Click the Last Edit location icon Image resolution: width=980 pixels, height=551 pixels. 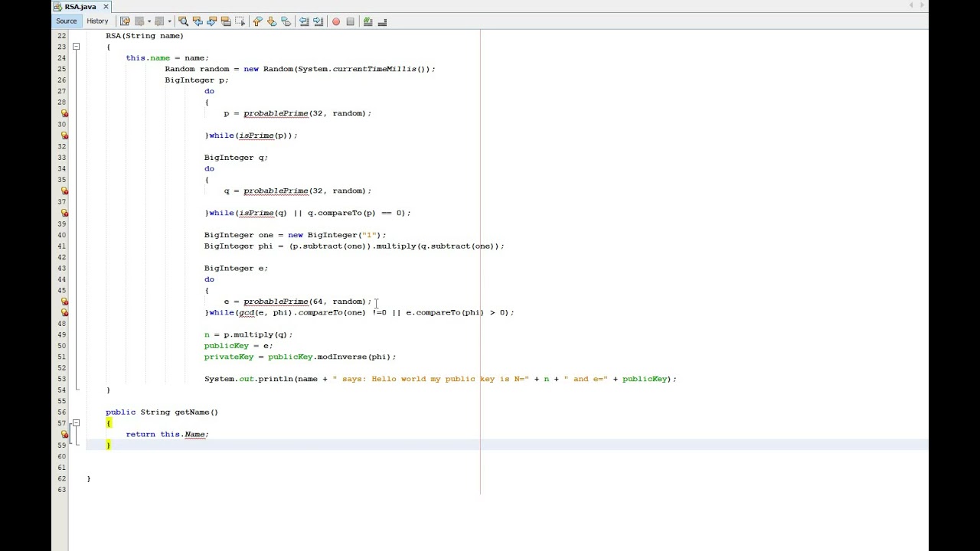[125, 21]
